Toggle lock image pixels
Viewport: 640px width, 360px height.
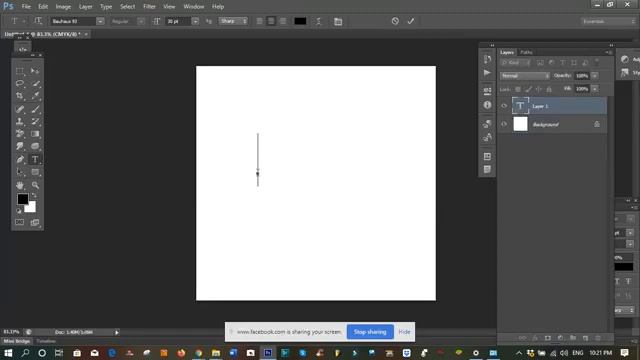tap(528, 89)
